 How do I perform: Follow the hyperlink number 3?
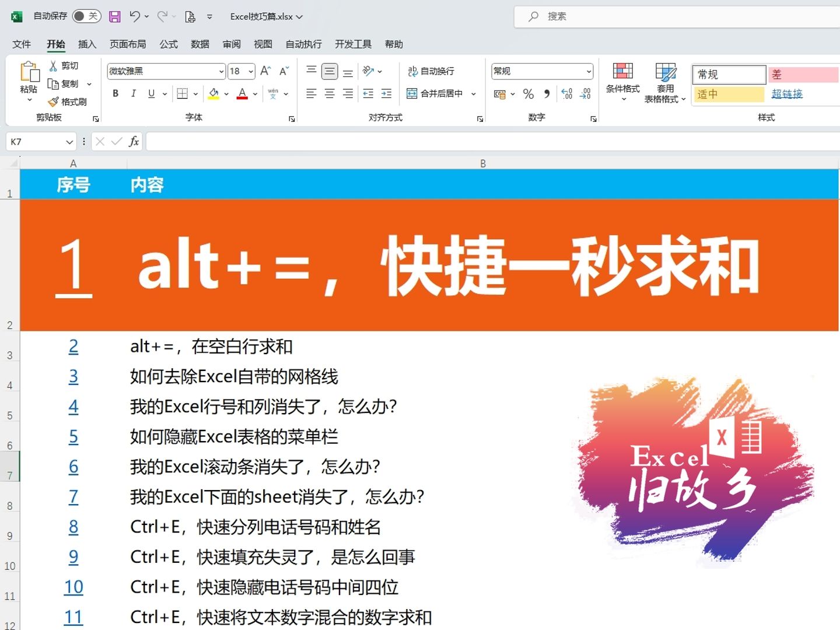pos(73,376)
